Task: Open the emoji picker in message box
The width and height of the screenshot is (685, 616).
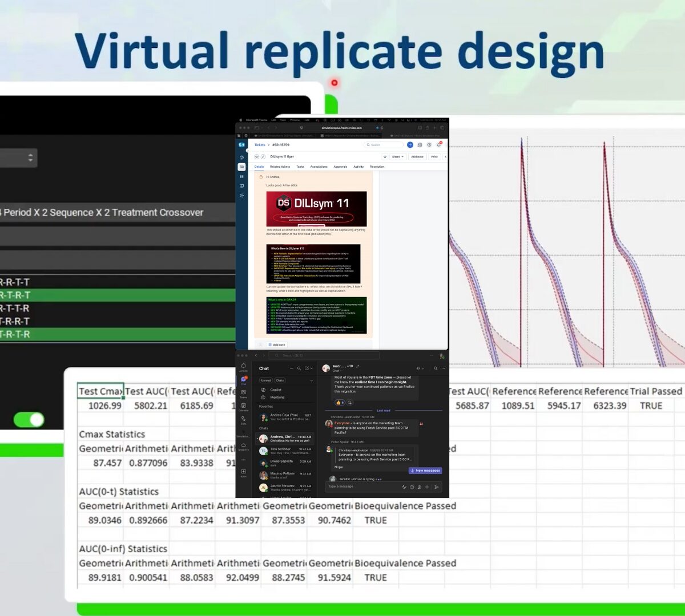Action: point(412,487)
